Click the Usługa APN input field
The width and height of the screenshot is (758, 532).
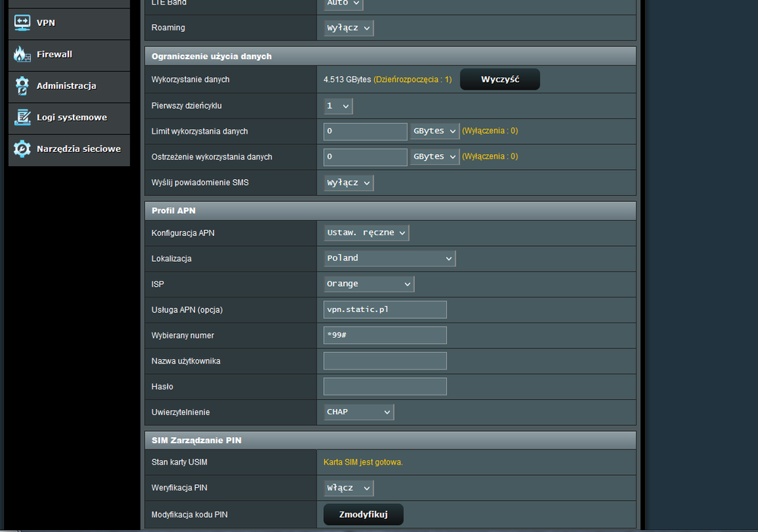click(x=385, y=310)
